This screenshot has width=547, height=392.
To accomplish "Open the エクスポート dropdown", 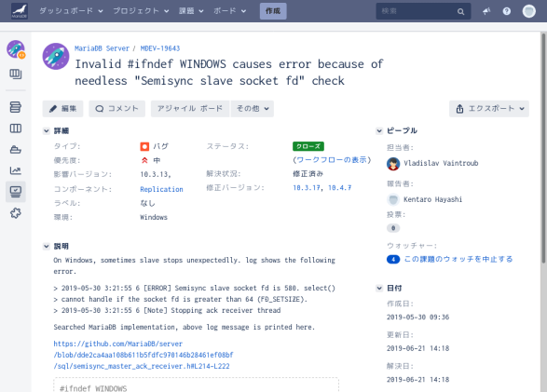I will point(489,109).
